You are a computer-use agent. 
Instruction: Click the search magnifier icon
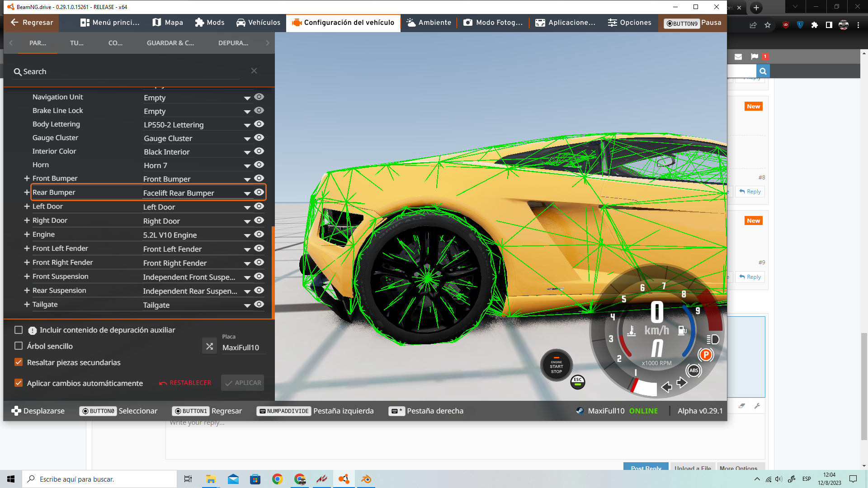(x=18, y=72)
